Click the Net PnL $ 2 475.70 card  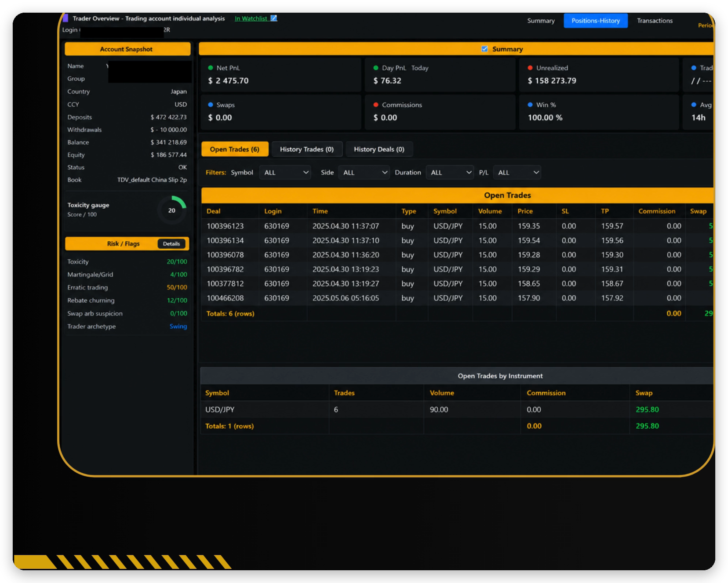tap(281, 75)
